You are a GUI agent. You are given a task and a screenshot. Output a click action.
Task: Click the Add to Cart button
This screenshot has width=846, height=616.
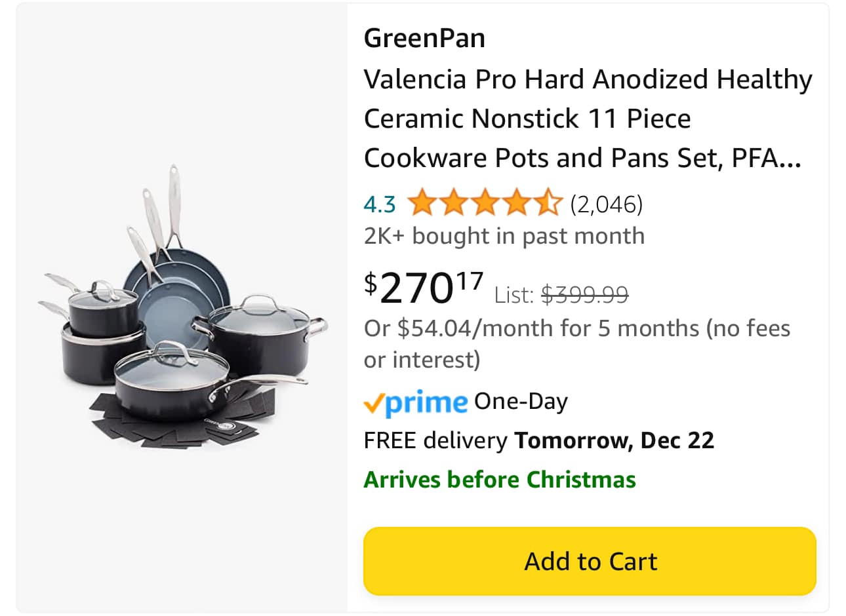click(x=590, y=562)
